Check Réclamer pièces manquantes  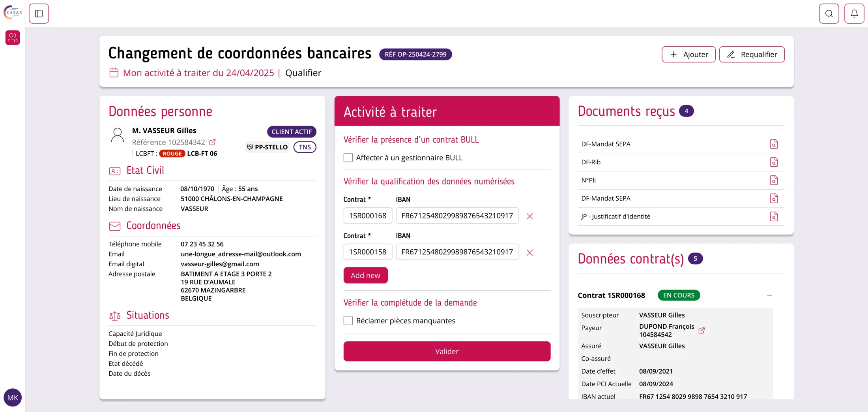click(x=348, y=320)
